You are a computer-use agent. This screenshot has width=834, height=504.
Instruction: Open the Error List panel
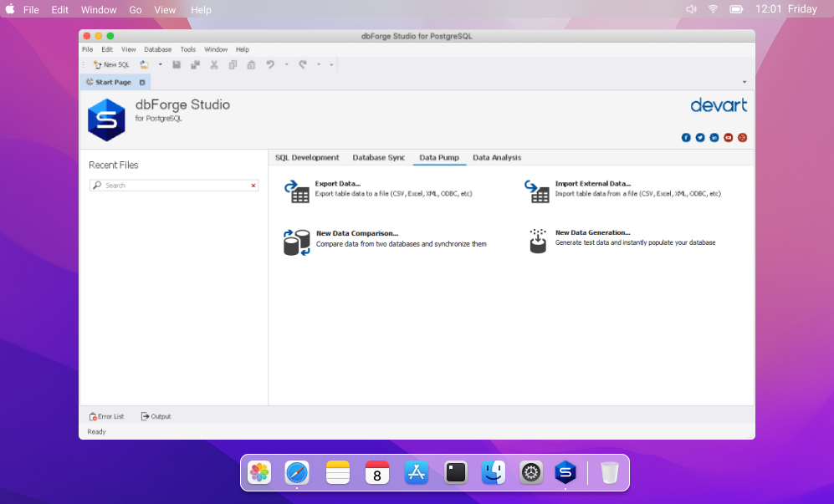(x=106, y=417)
